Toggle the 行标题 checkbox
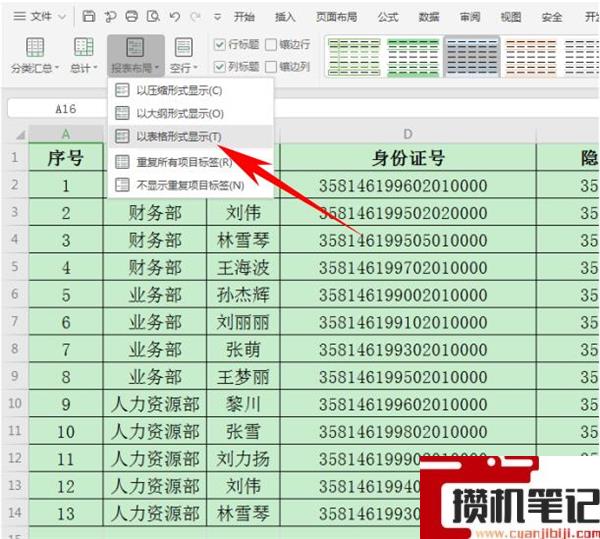 (219, 45)
